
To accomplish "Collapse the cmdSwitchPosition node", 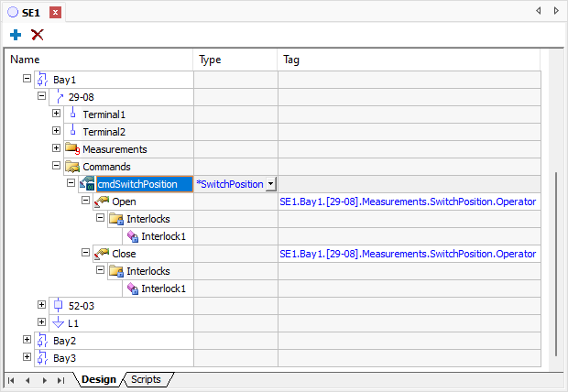I will pyautogui.click(x=71, y=182).
